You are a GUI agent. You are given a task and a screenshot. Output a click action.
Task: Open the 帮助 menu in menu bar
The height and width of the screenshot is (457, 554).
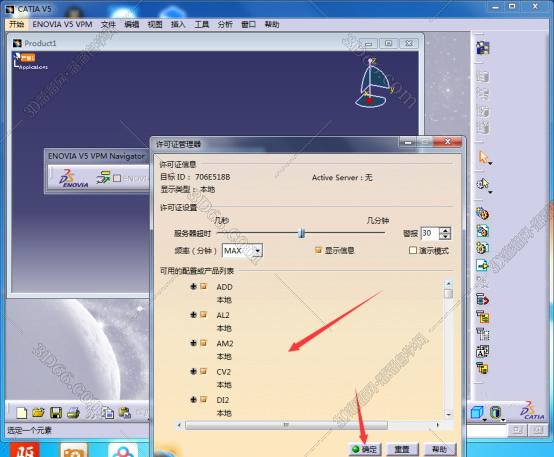coord(272,24)
